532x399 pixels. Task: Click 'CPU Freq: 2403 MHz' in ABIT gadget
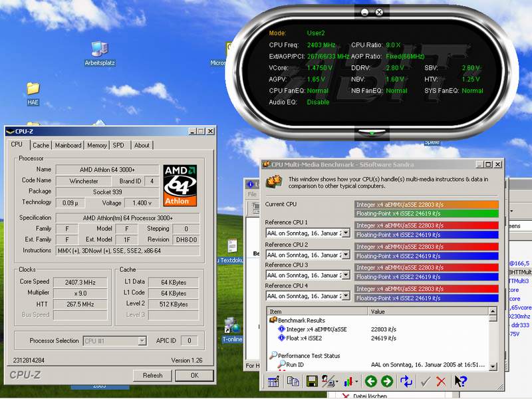(x=302, y=45)
